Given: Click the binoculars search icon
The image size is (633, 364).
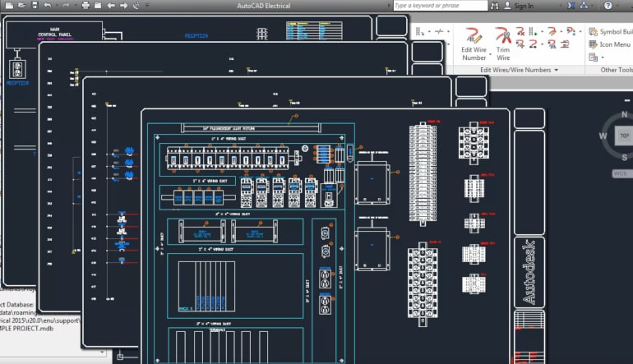Looking at the screenshot, I should [495, 6].
